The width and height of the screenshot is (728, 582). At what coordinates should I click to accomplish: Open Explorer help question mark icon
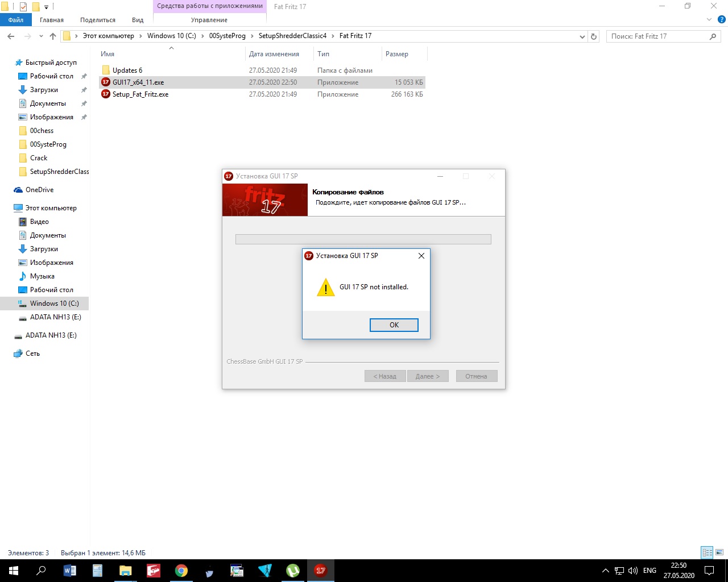click(722, 20)
